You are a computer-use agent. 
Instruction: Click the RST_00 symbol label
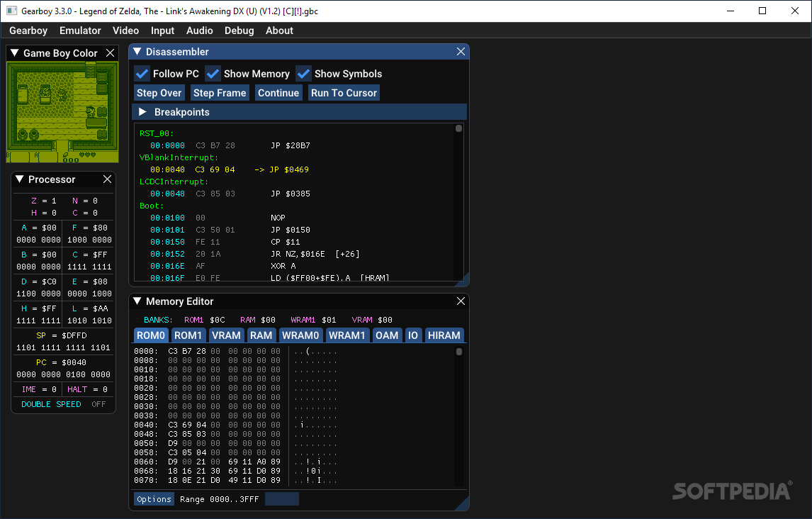point(157,133)
